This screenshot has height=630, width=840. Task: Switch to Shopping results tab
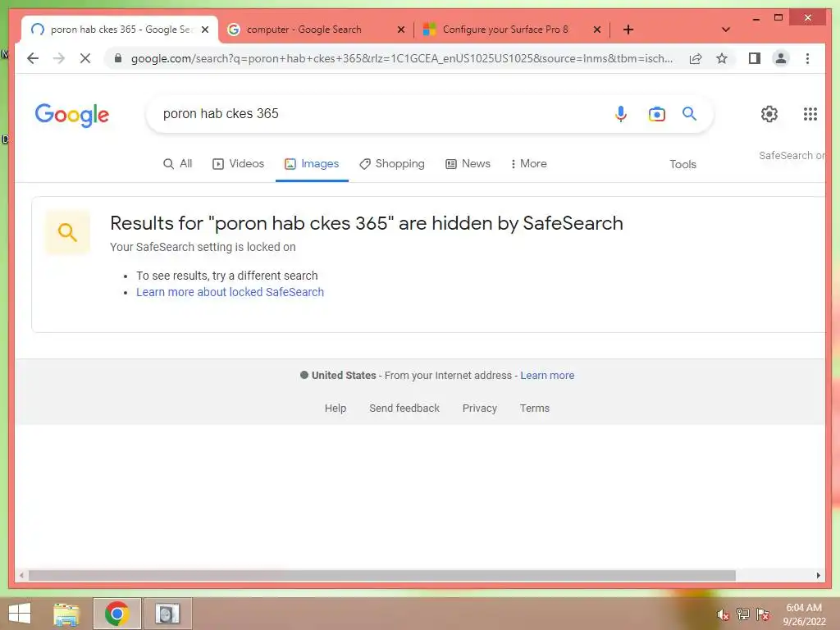pyautogui.click(x=391, y=163)
